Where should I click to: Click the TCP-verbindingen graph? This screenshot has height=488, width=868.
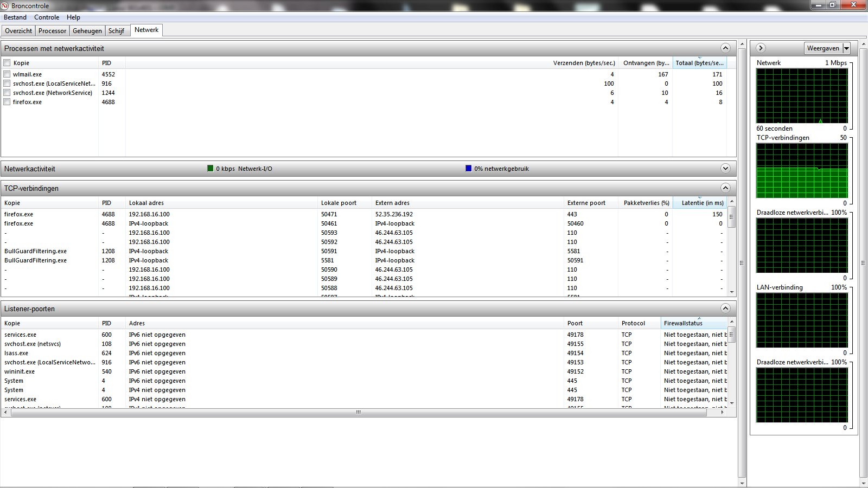[802, 170]
